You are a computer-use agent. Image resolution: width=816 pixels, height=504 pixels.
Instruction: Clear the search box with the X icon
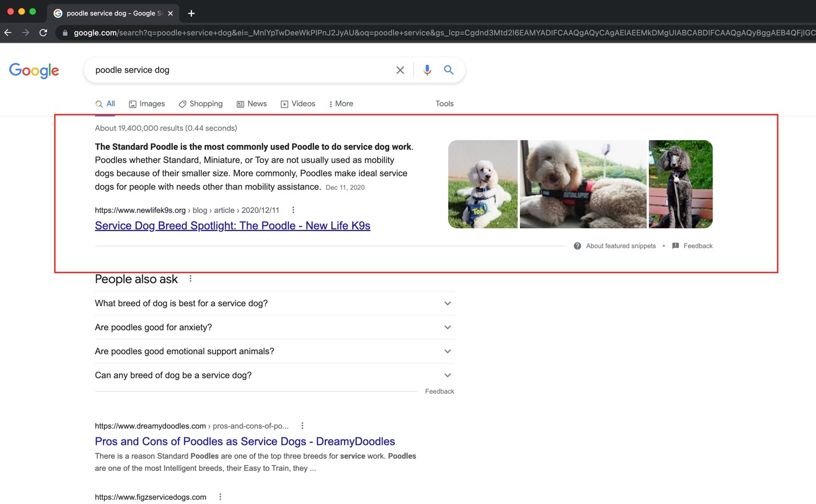(400, 70)
